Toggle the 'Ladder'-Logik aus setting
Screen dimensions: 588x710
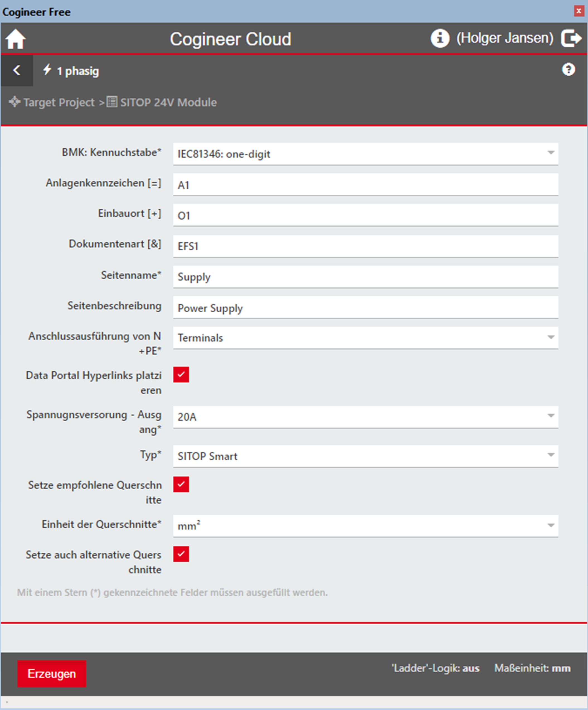(435, 668)
